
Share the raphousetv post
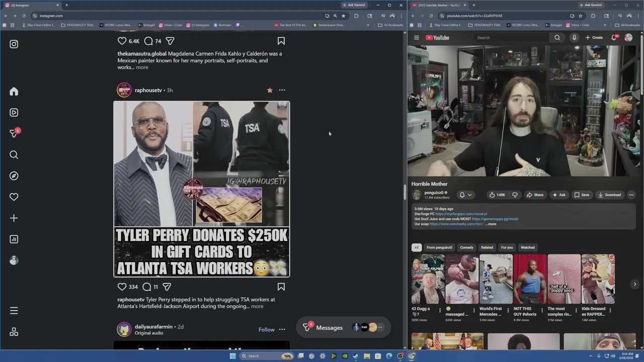pyautogui.click(x=167, y=287)
